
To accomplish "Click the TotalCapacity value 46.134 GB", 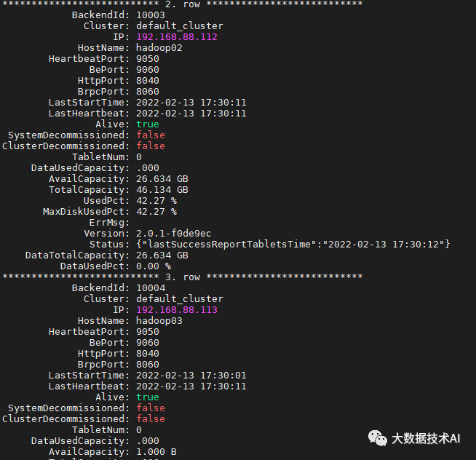I will [162, 189].
